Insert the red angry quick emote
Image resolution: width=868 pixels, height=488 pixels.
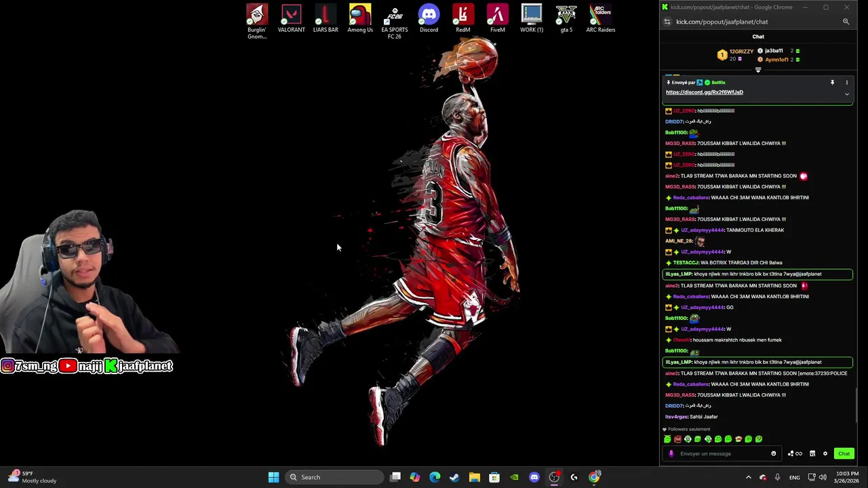coord(677,439)
